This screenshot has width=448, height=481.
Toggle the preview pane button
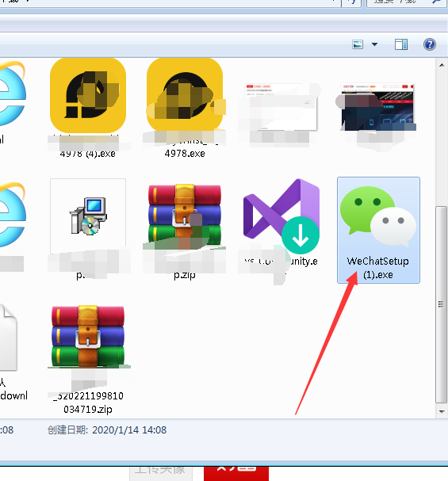click(x=401, y=44)
